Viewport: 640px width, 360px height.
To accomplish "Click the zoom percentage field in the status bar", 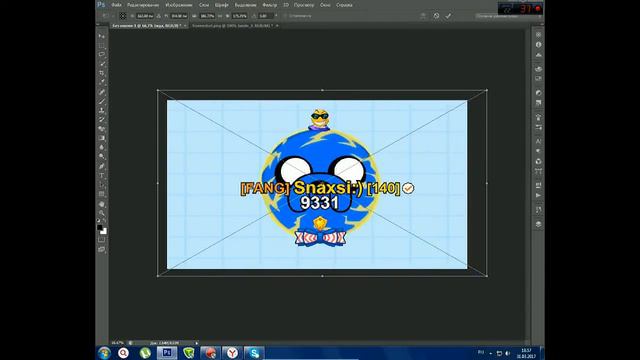I will 117,343.
